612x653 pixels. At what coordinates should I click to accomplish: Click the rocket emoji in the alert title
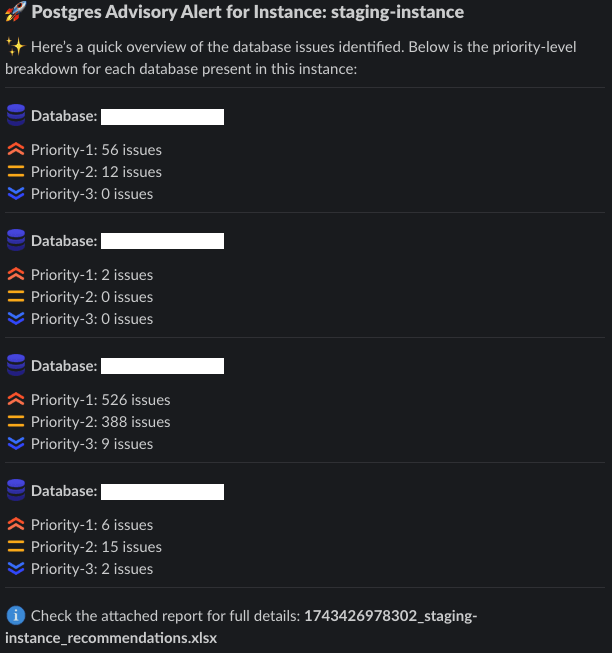(x=16, y=12)
